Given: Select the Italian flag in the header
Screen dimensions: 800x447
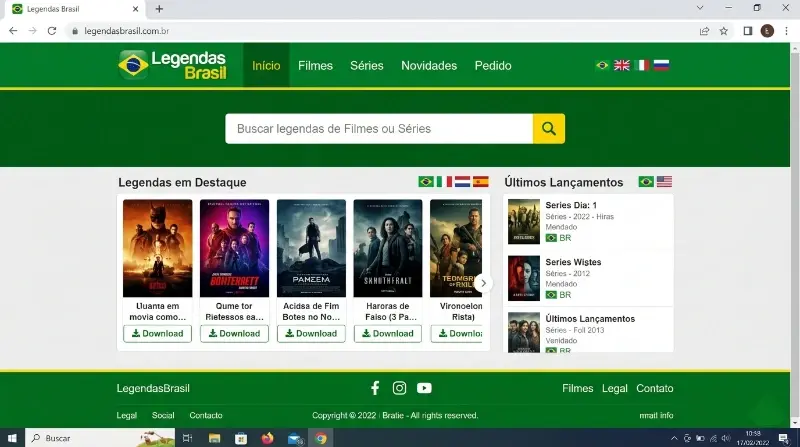Looking at the screenshot, I should 641,65.
